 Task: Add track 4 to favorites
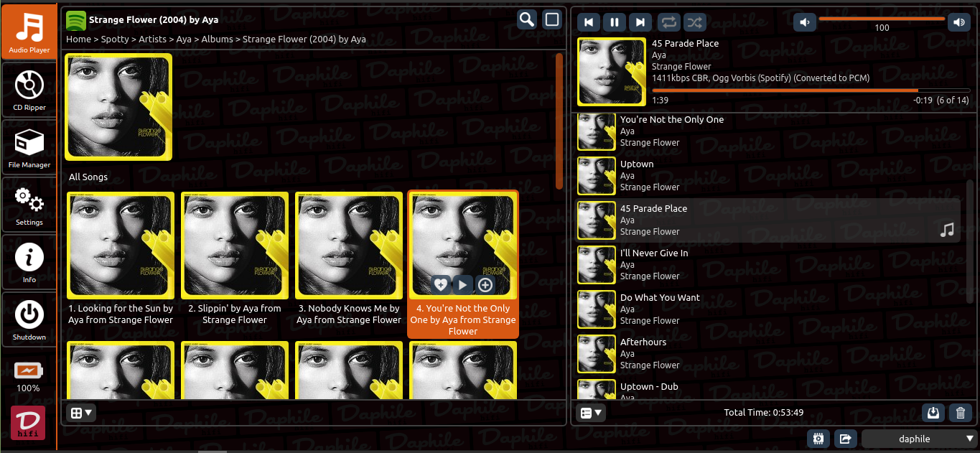coord(441,285)
